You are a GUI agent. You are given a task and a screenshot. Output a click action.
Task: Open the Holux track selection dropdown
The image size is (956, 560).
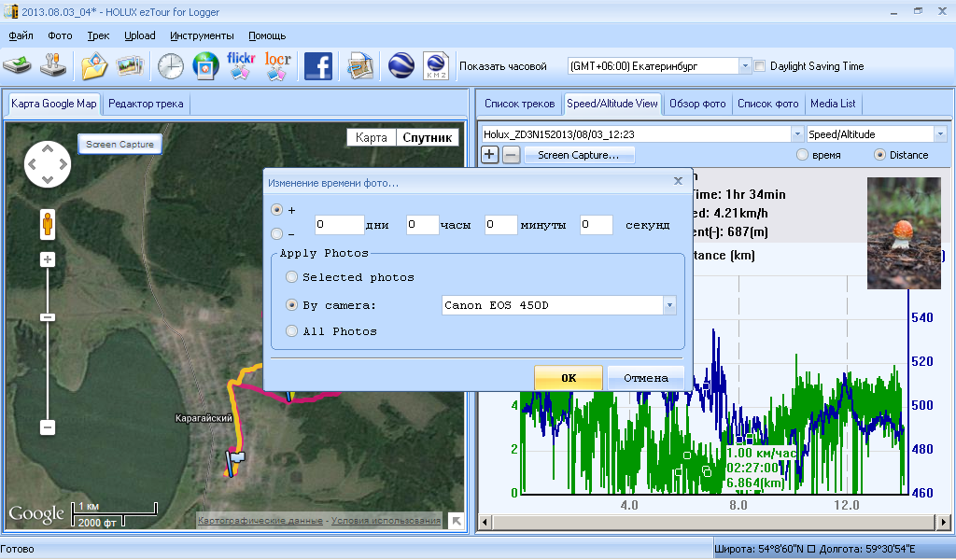[797, 134]
